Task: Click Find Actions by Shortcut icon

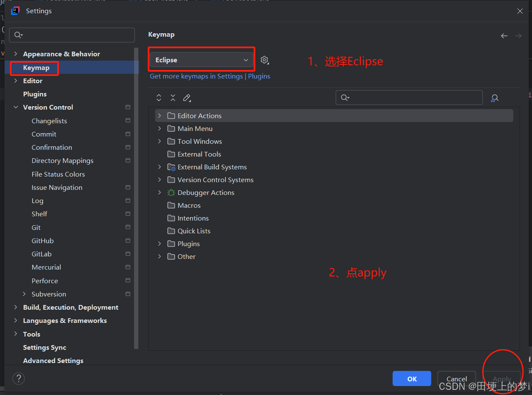Action: (494, 98)
